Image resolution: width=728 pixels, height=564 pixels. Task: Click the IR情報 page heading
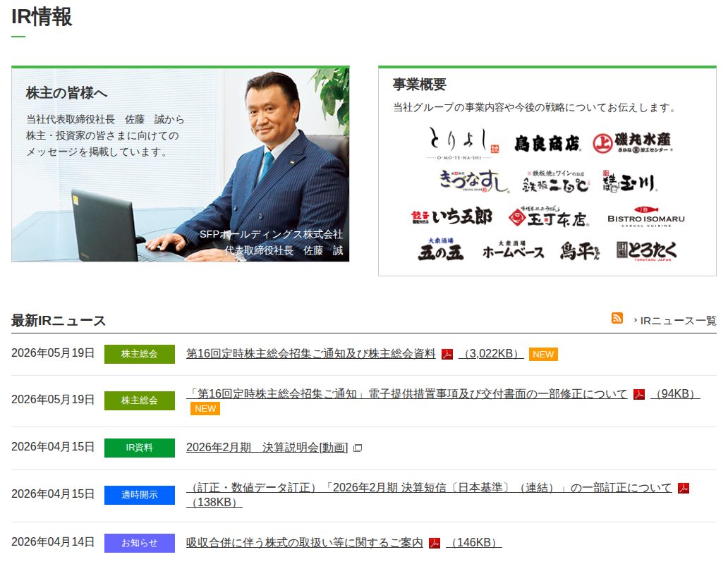click(x=42, y=17)
